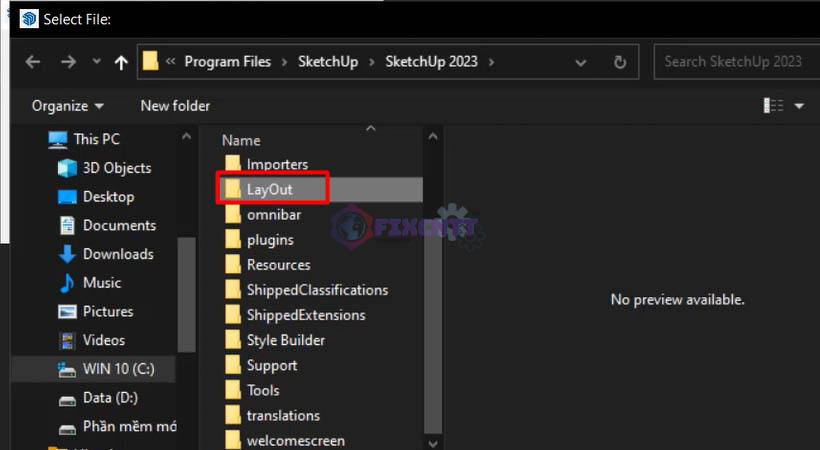
Task: Click New folder button
Action: pyautogui.click(x=175, y=106)
